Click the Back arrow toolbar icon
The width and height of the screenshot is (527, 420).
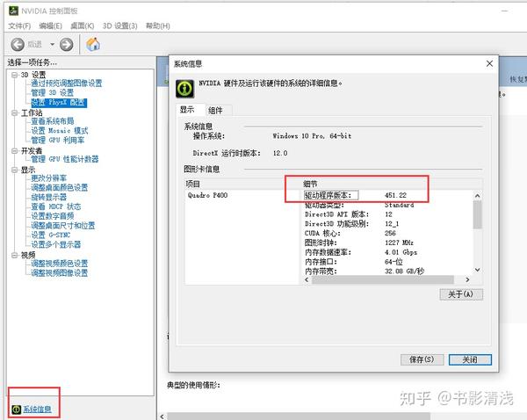pos(18,45)
